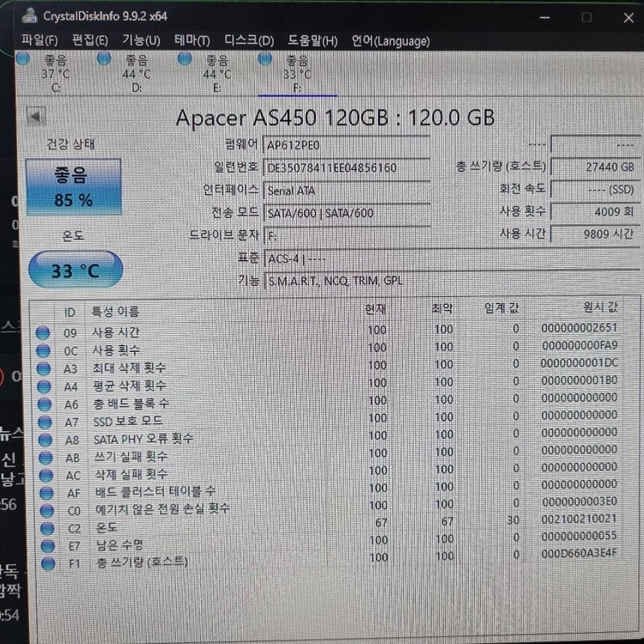Click status icon for attribute 0C 사용 횟수

pos(43,350)
